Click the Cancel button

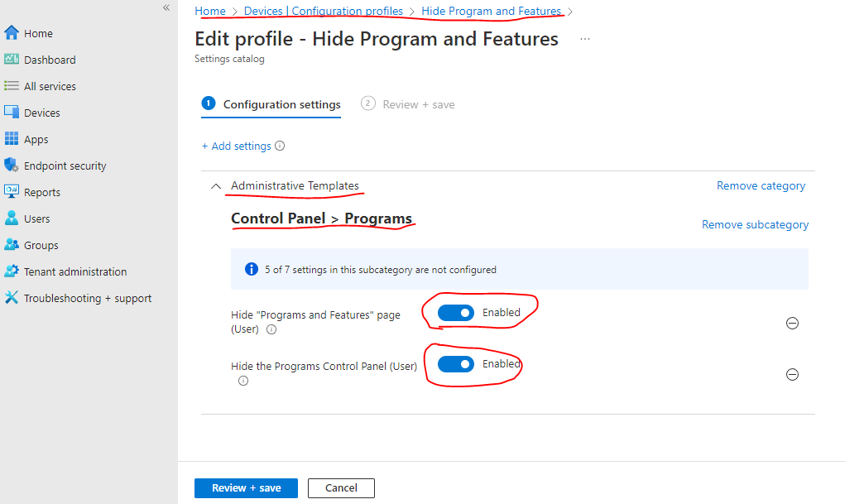pos(341,487)
